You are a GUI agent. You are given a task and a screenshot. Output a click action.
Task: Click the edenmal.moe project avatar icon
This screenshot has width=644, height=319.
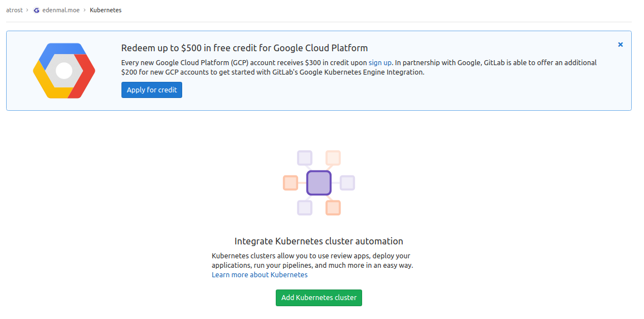pyautogui.click(x=37, y=10)
